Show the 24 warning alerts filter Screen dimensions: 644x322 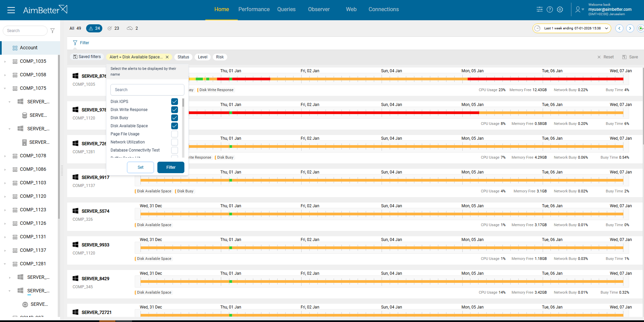click(x=94, y=28)
